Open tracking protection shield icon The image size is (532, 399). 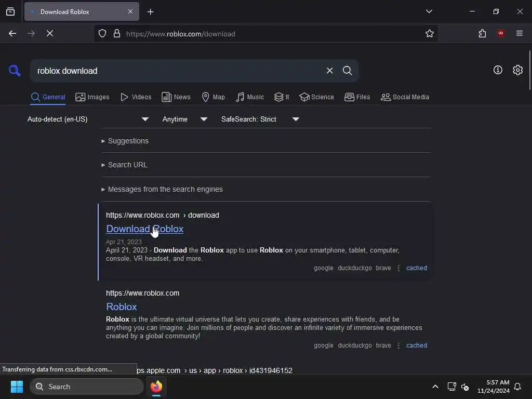(102, 34)
